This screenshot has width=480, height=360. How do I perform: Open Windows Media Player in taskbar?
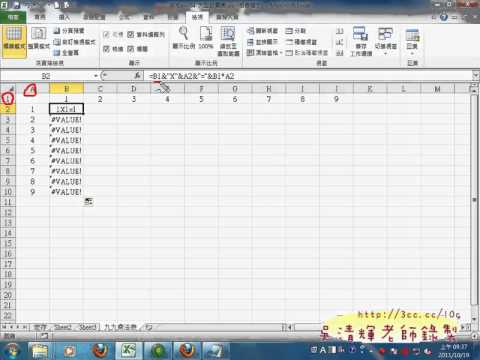coord(70,350)
